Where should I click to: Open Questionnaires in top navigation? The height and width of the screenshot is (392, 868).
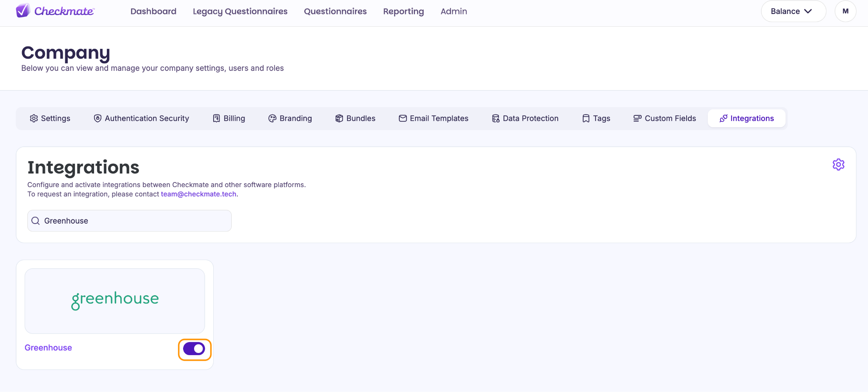point(335,11)
